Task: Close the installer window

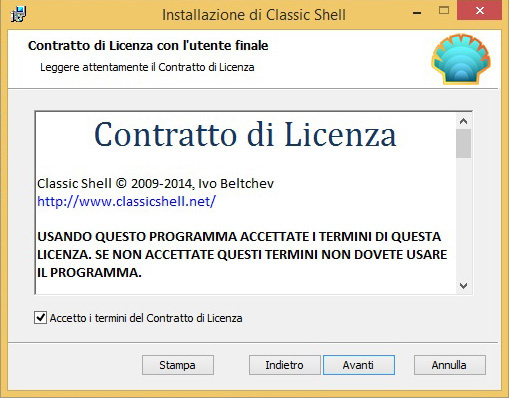Action: [x=479, y=11]
